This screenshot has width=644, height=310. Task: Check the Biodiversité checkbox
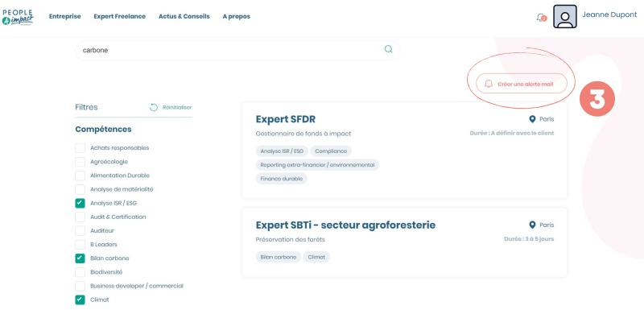click(x=80, y=272)
